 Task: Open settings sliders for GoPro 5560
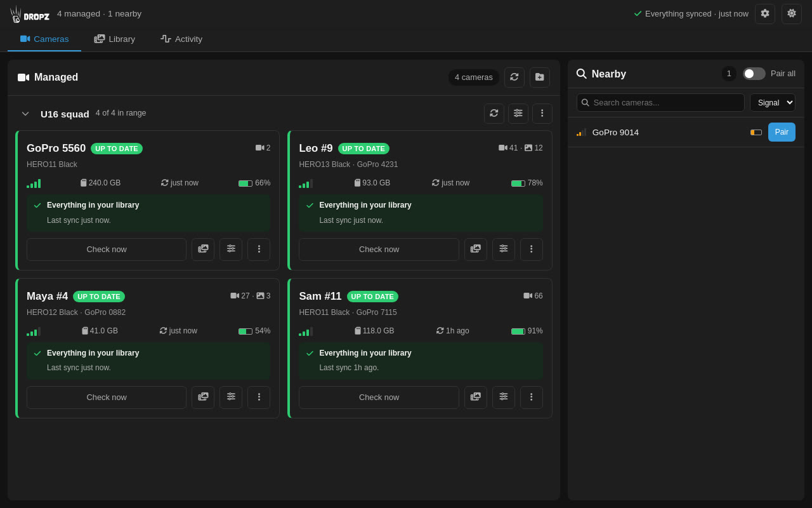[231, 250]
